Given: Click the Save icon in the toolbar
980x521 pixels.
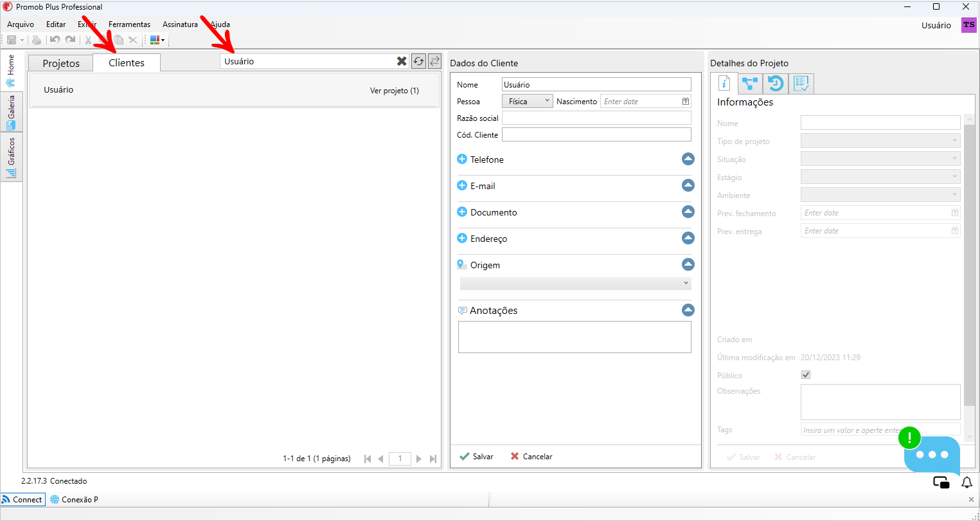Looking at the screenshot, I should (12, 40).
